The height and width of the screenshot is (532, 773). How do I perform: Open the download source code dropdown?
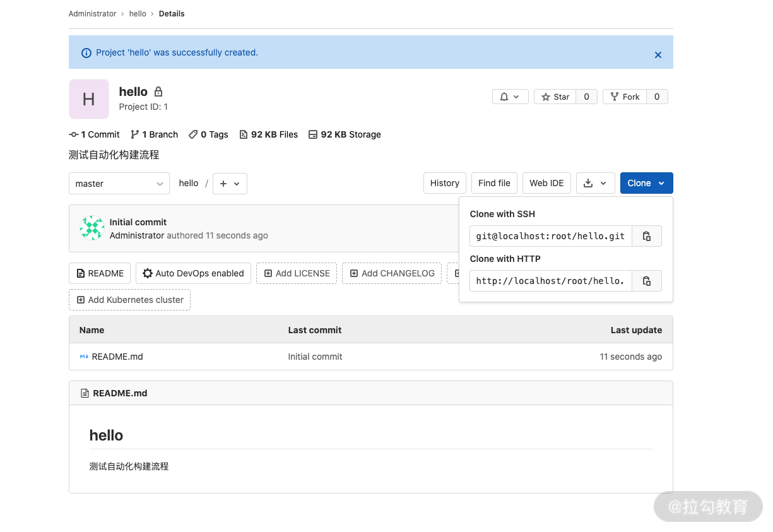point(594,183)
